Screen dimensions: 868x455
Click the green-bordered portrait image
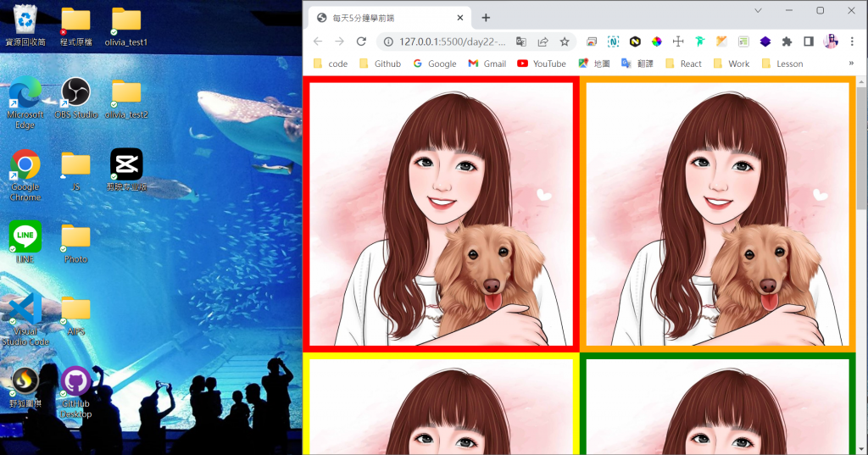pyautogui.click(x=717, y=404)
